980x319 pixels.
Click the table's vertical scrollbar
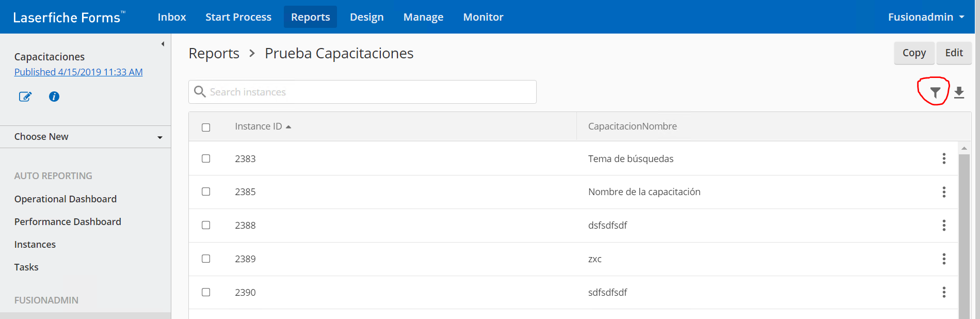[963, 232]
